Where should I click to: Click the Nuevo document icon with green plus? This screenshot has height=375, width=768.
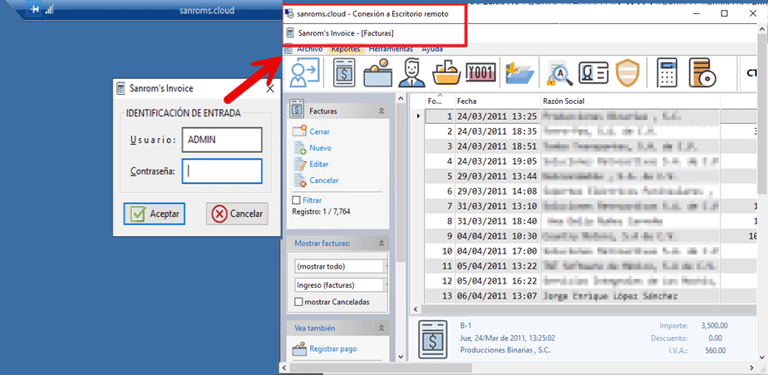[300, 148]
